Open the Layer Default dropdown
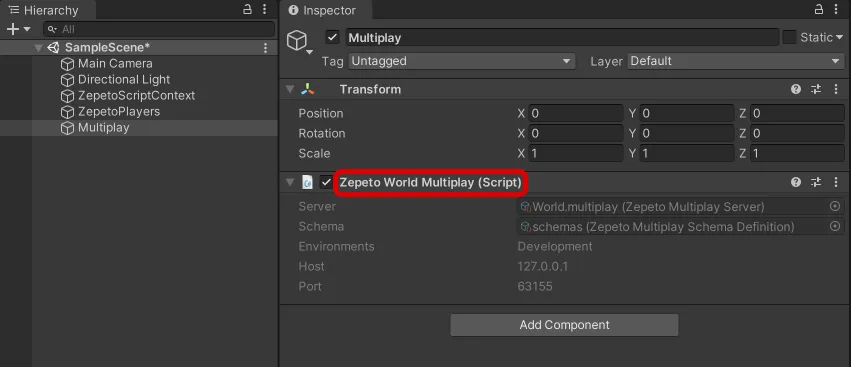The height and width of the screenshot is (367, 851). click(736, 61)
